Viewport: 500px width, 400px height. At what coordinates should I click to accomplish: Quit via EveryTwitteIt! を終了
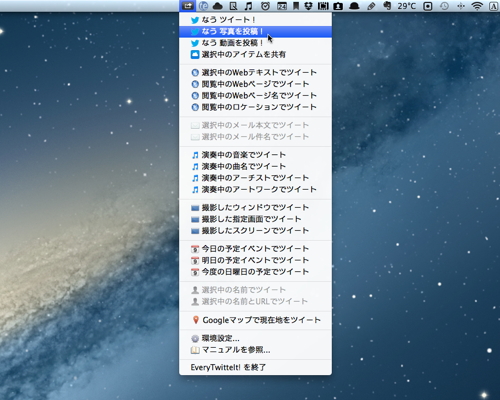255,367
